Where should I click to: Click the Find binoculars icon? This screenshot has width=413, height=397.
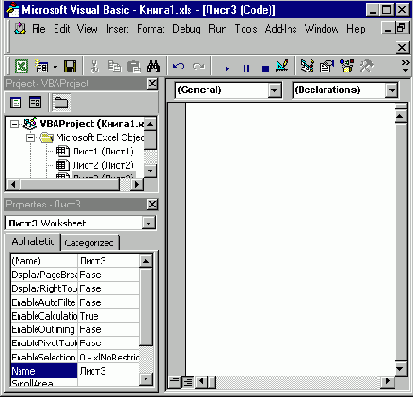click(x=153, y=66)
